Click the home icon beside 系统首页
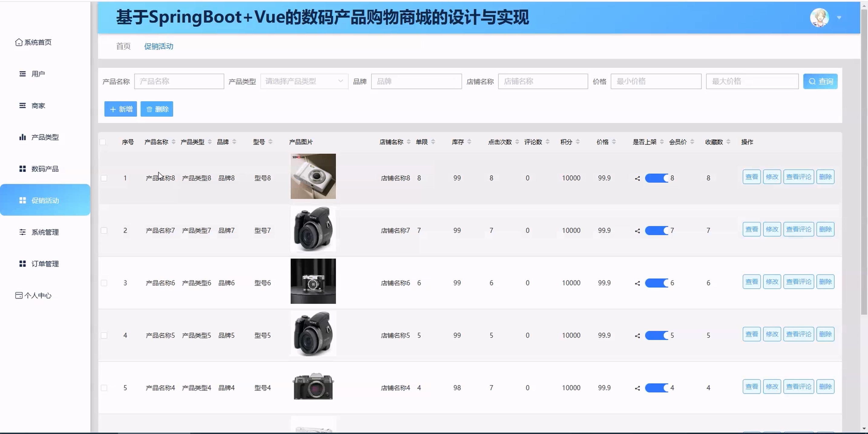The width and height of the screenshot is (868, 434). (x=19, y=42)
